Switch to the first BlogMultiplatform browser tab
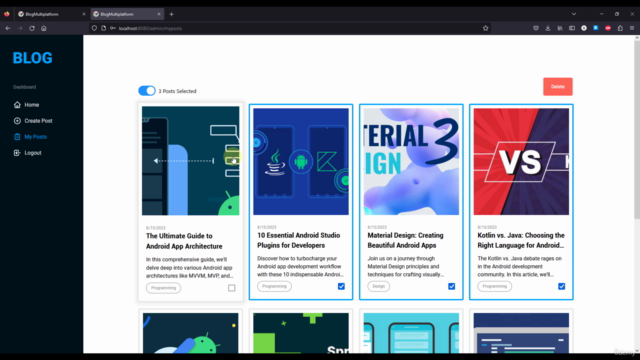Screen dimensions: 640x360 coord(51,14)
